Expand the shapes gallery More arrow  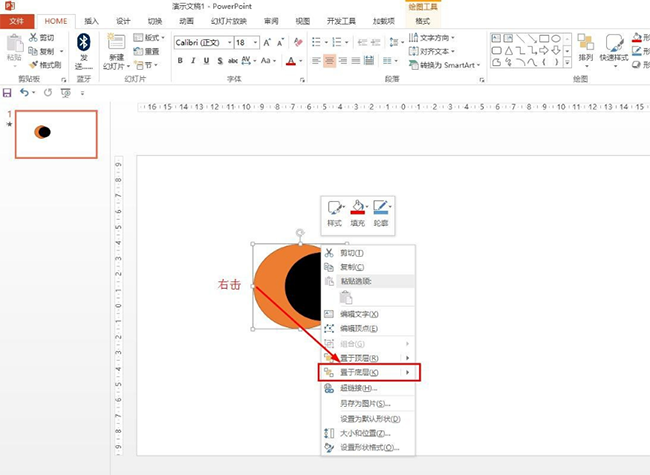pos(568,62)
